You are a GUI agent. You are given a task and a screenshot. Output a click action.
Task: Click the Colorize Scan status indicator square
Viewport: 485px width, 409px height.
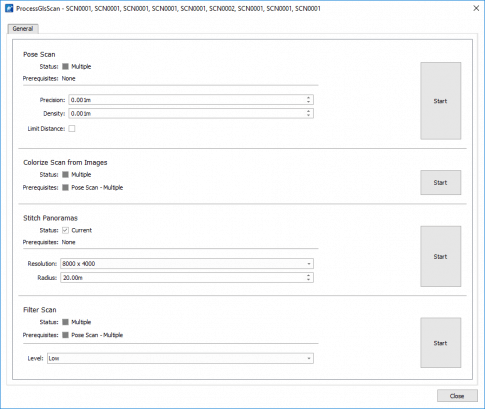65,174
